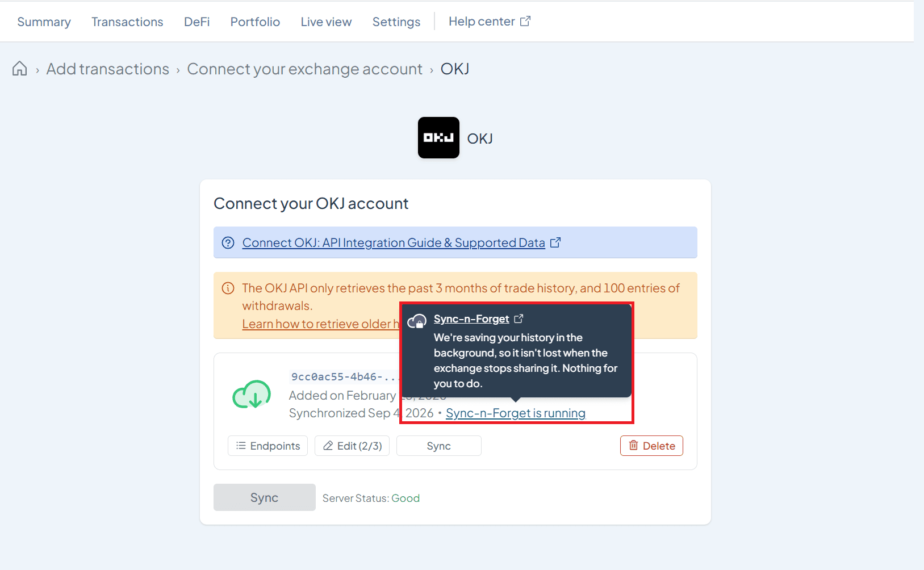The height and width of the screenshot is (570, 924).
Task: Open the DeFi tab
Action: pos(196,22)
